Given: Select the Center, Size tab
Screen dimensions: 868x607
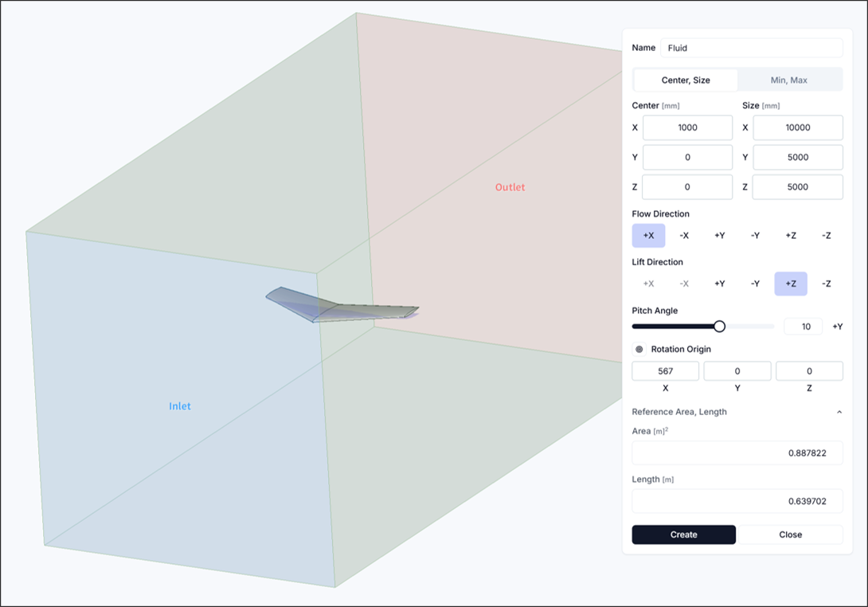Looking at the screenshot, I should (686, 80).
